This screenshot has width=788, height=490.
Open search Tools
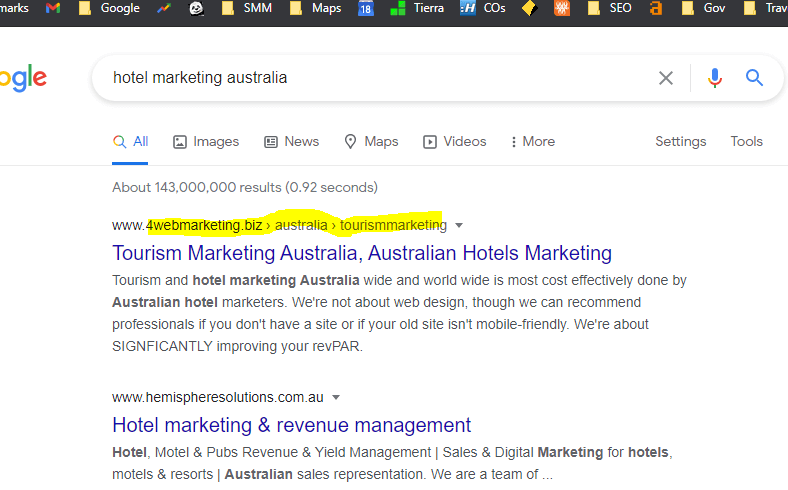(x=746, y=142)
